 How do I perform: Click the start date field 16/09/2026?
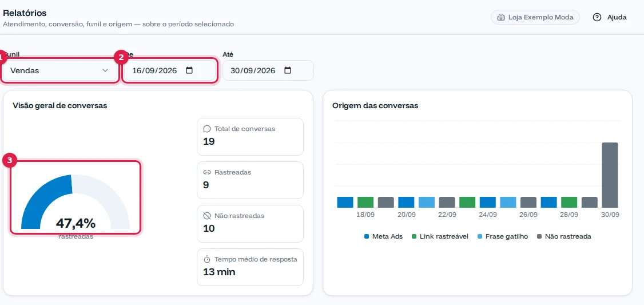click(170, 71)
